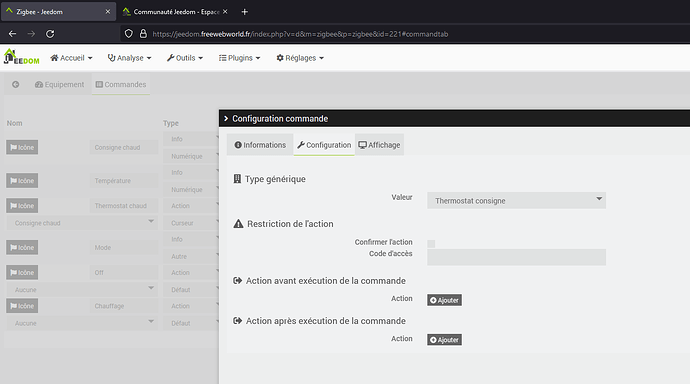Open a new browser tab with the plus icon
The height and width of the screenshot is (384, 690).
245,12
